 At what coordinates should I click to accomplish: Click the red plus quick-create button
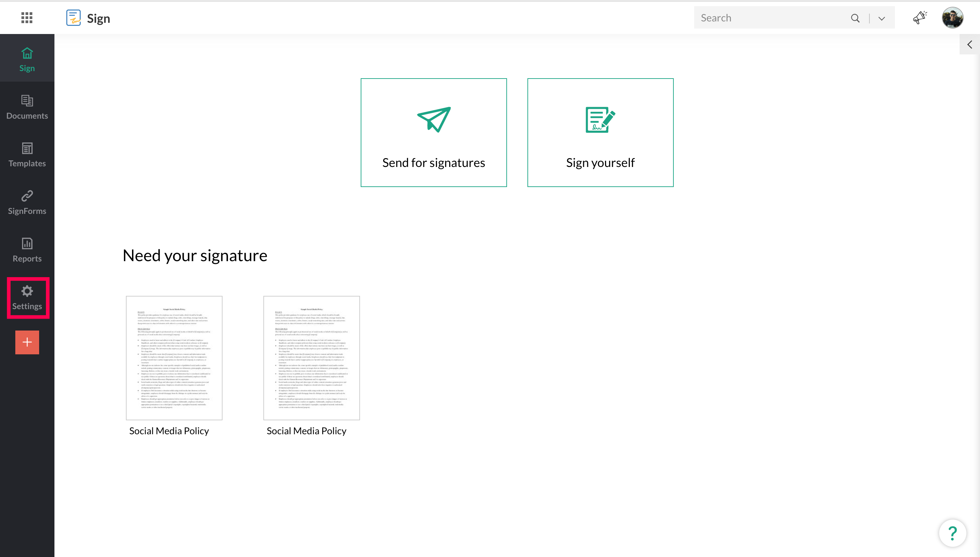[27, 342]
